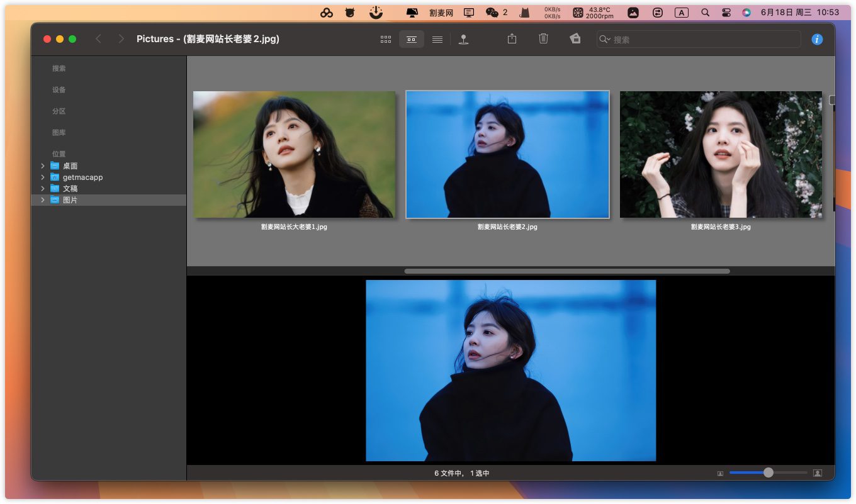Select the 图片 folder in sidebar
The height and width of the screenshot is (504, 856).
click(x=70, y=200)
